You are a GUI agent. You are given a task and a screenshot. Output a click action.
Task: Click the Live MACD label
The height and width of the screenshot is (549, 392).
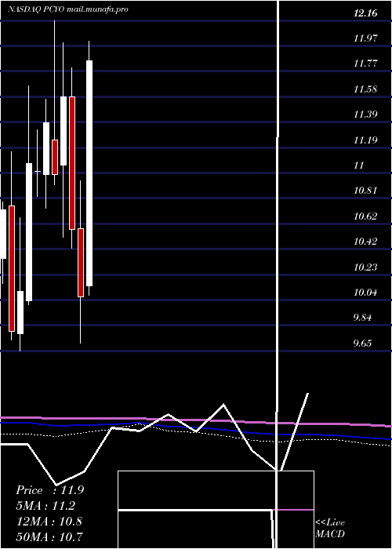pyautogui.click(x=330, y=528)
